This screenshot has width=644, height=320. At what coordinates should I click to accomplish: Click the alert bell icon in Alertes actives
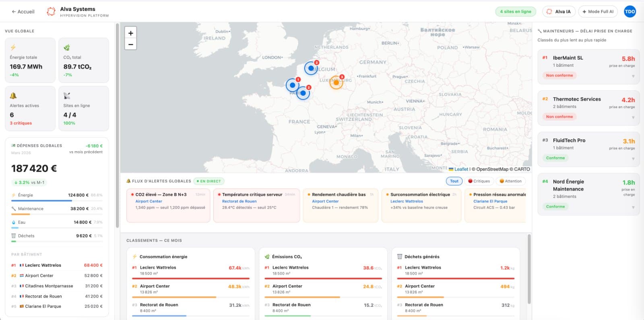tap(13, 96)
